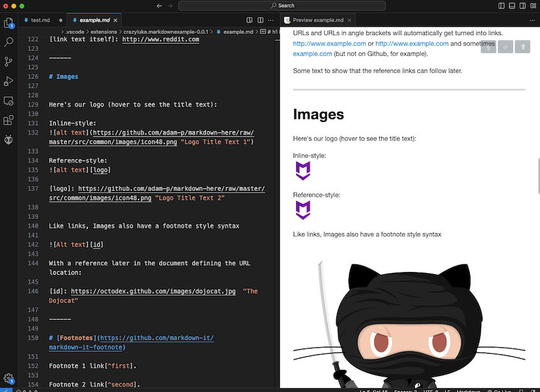
Task: Open the http://www.example.com link after 'or'
Action: (412, 43)
